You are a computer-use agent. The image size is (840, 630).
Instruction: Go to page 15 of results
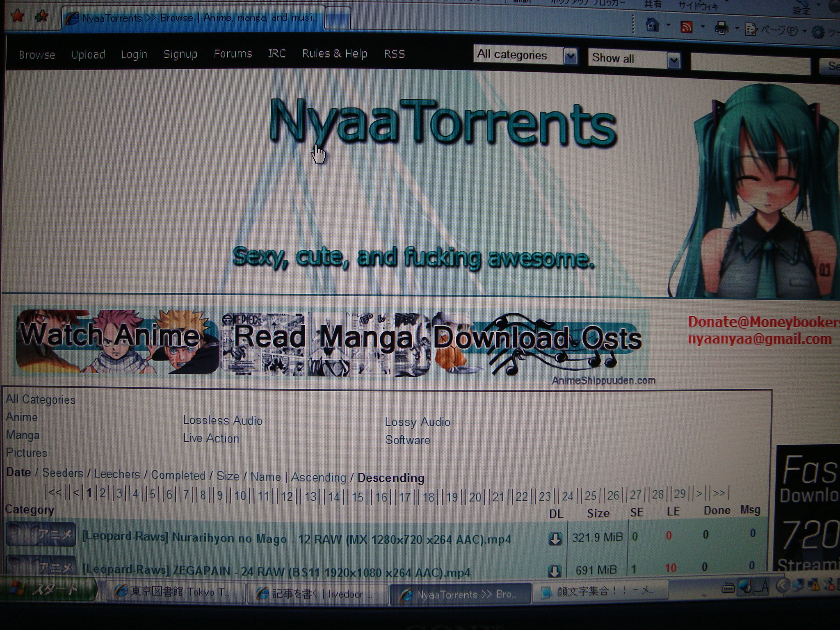click(x=358, y=497)
